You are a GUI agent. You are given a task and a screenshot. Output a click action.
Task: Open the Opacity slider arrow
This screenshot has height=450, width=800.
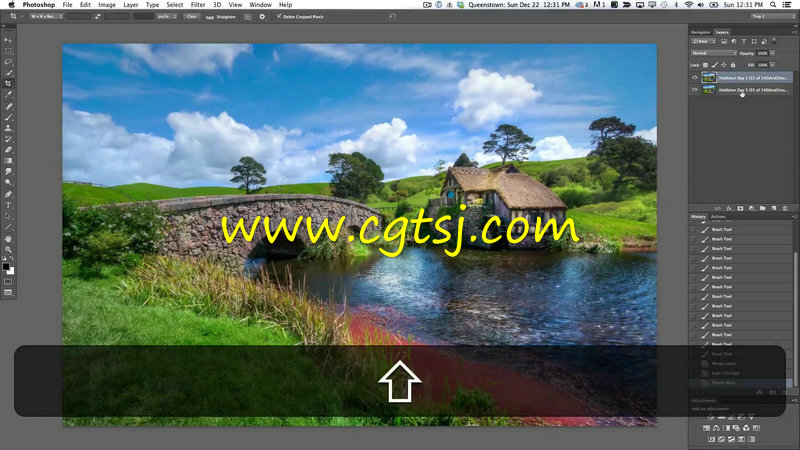(772, 53)
